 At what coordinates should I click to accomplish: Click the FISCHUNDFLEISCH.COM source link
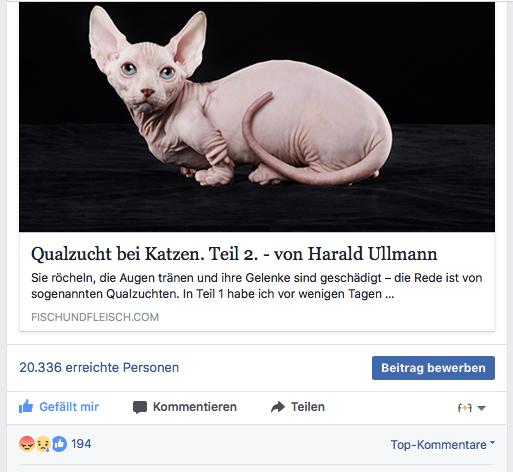95,317
